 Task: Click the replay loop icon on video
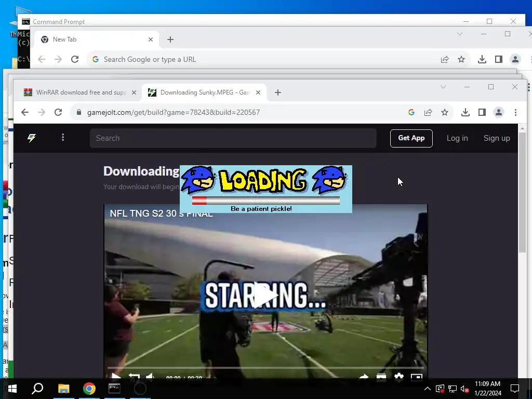pyautogui.click(x=134, y=376)
